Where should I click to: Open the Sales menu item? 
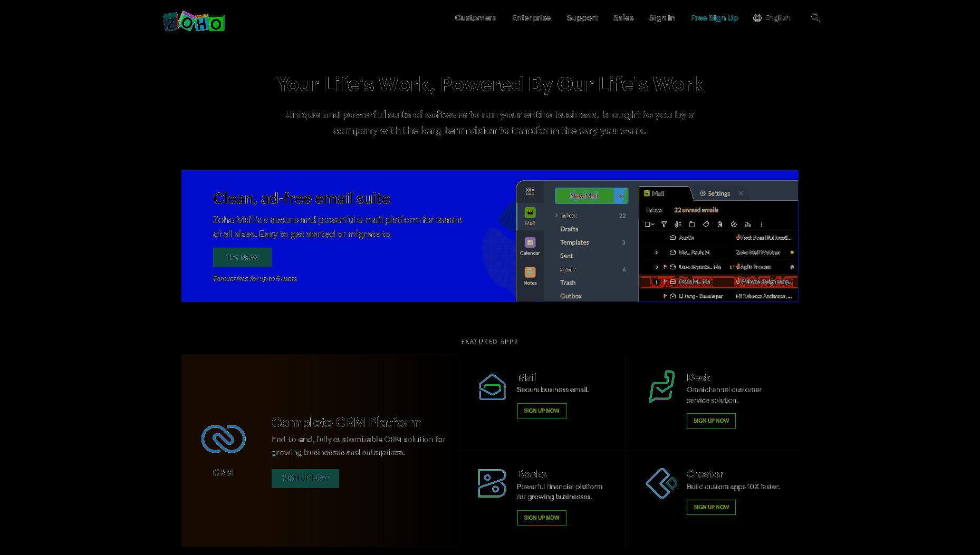point(623,18)
